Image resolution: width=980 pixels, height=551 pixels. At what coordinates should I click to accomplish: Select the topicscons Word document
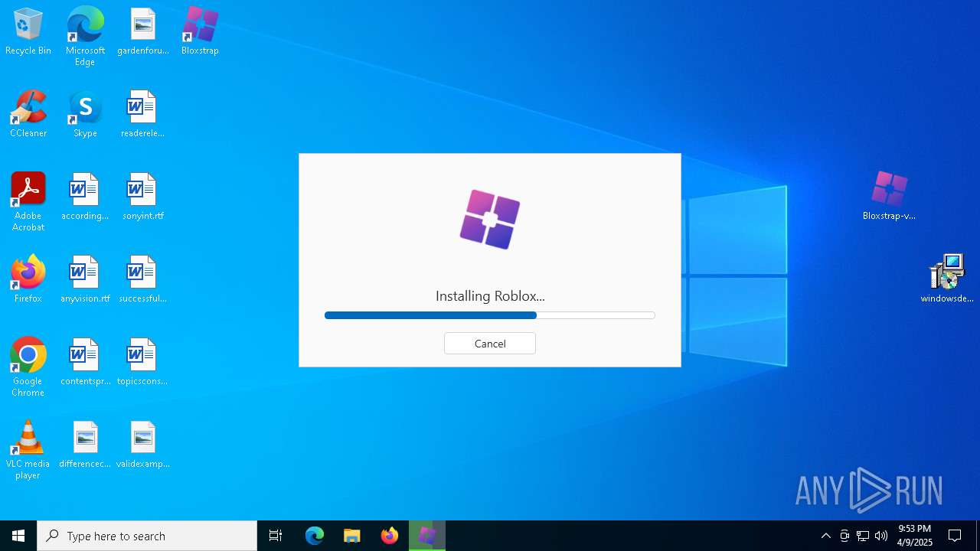[x=142, y=362]
